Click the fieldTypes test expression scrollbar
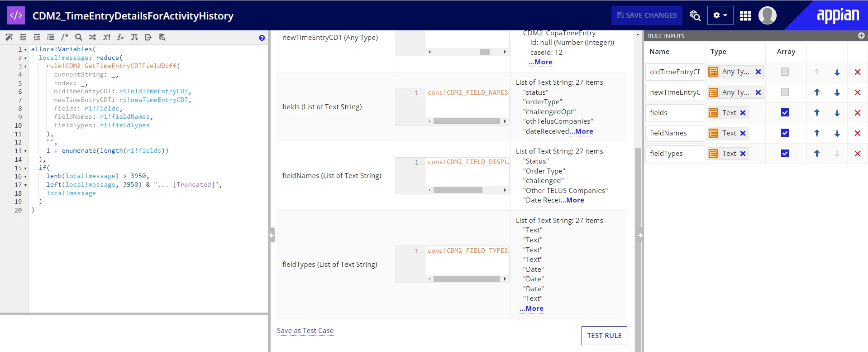The width and height of the screenshot is (868, 352). [x=467, y=279]
